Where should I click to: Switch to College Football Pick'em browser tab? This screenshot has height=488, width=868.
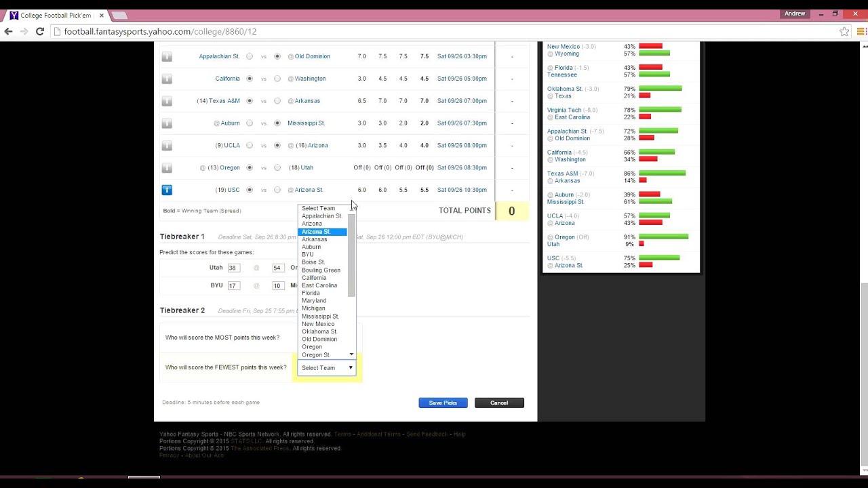click(x=56, y=15)
